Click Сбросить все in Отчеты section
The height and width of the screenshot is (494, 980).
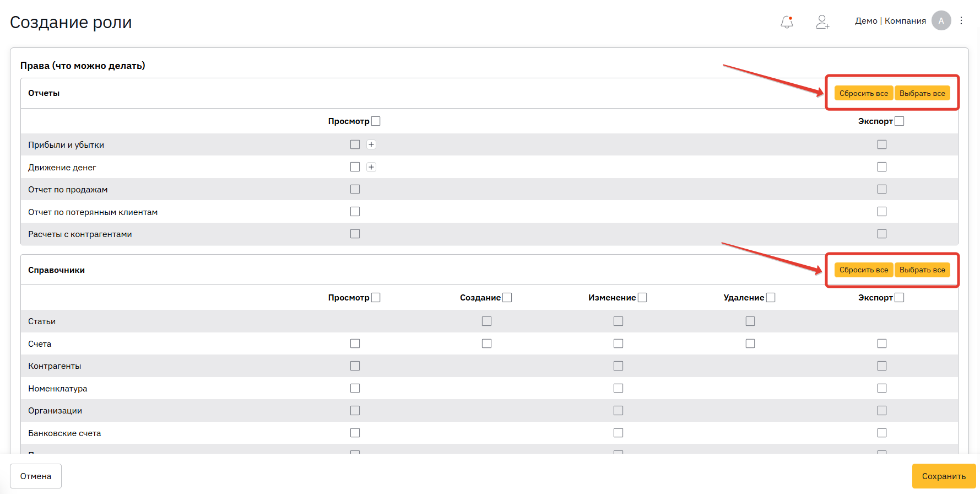pos(863,93)
